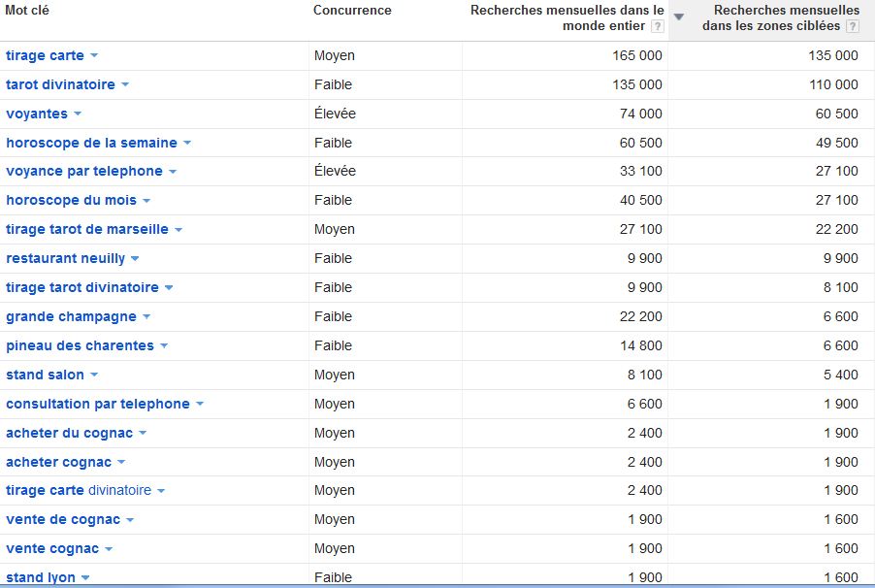Open arrow menu beside horoscope de la semaine
Image resolution: width=875 pixels, height=588 pixels.
point(187,143)
